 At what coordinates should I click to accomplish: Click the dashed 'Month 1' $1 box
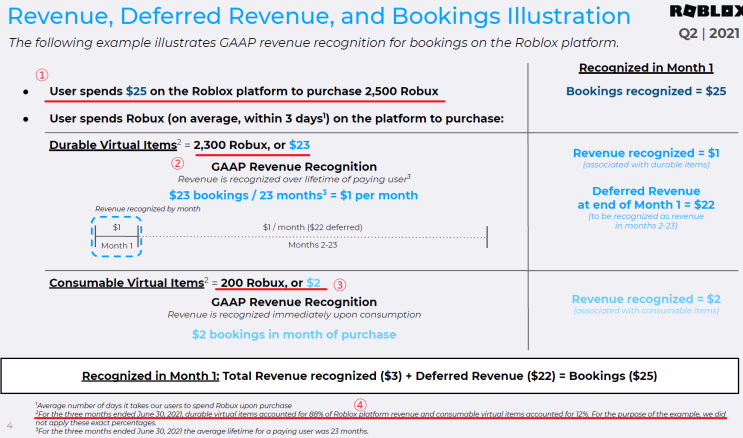pyautogui.click(x=117, y=237)
